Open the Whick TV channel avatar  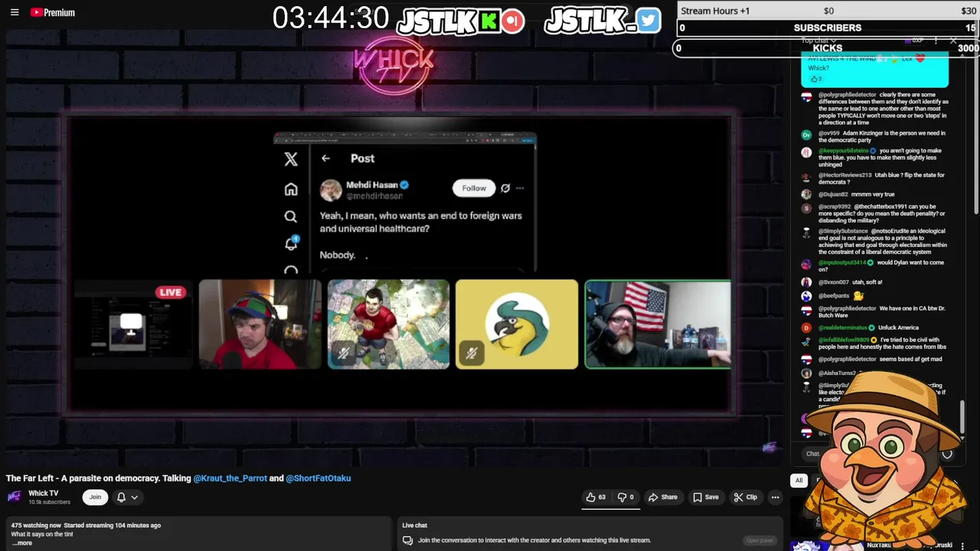click(15, 497)
